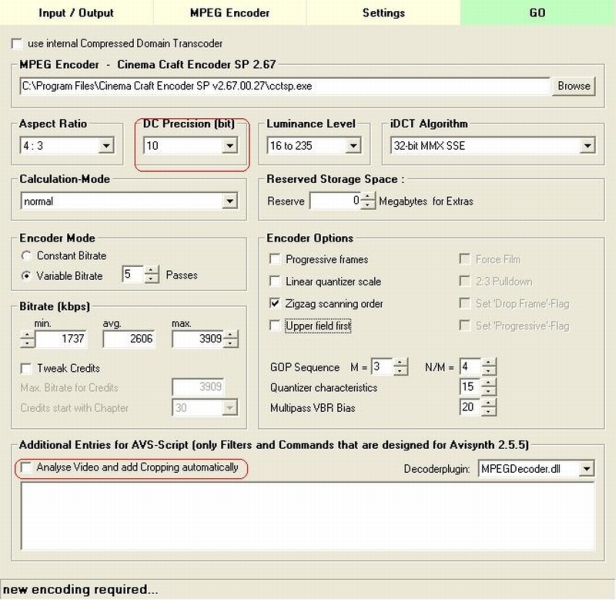This screenshot has height=600, width=616.
Task: Uncheck Zigzag scanning order
Action: [275, 303]
